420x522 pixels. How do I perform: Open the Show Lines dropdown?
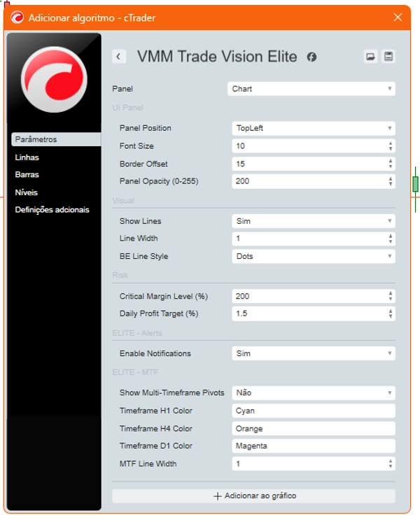314,221
